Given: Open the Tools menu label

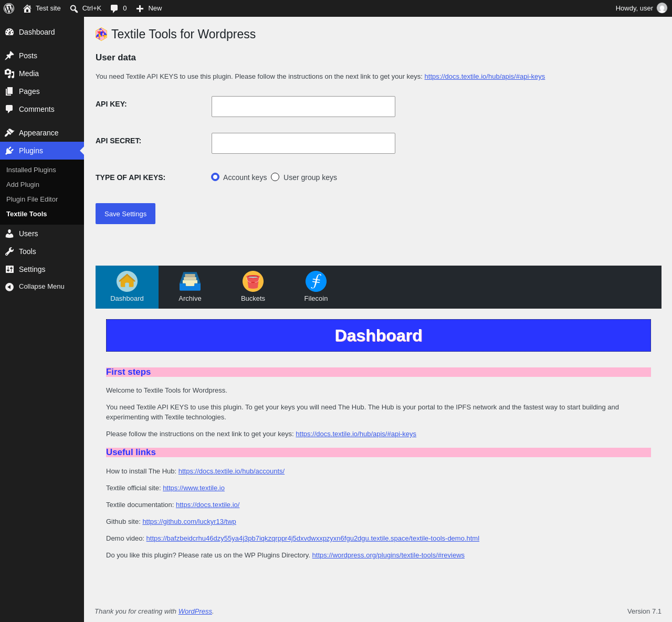Looking at the screenshot, I should 27,251.
